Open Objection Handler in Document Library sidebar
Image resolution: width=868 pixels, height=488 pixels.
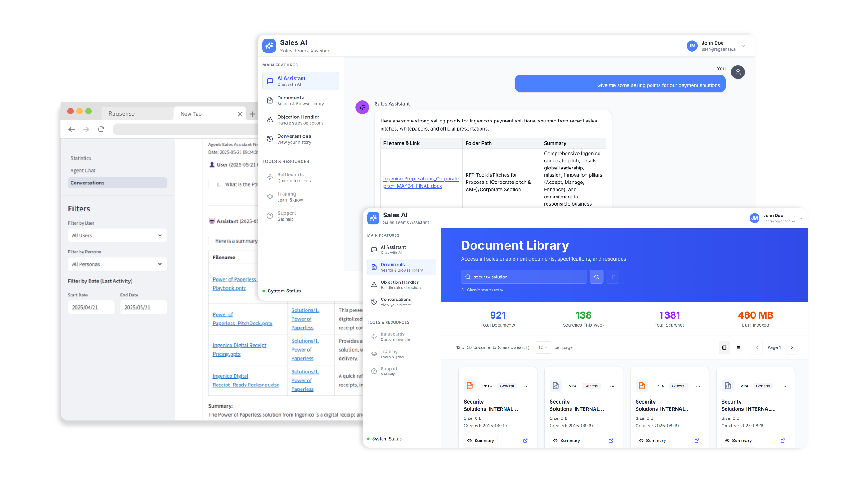click(401, 285)
